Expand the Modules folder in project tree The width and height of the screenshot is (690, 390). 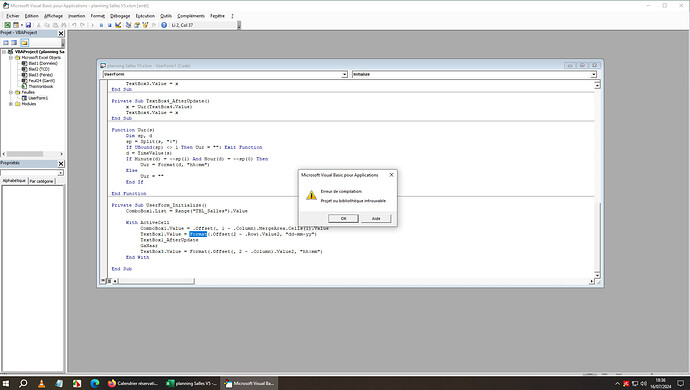pyautogui.click(x=11, y=104)
